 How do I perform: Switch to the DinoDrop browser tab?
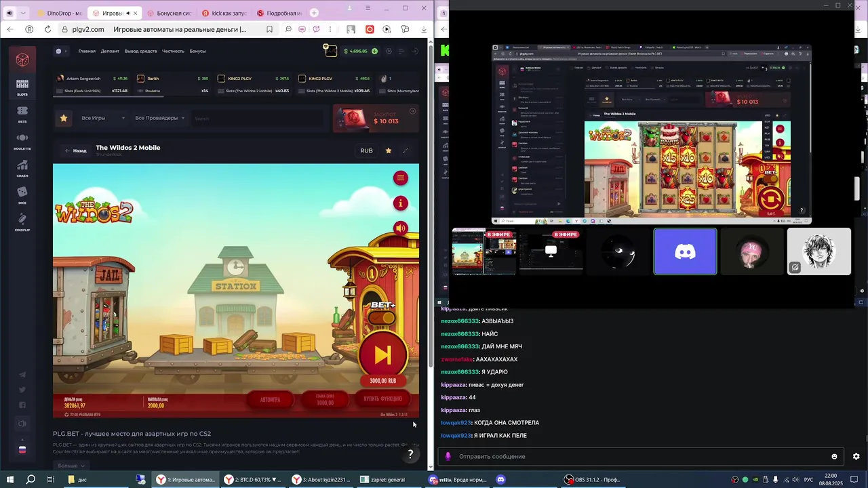pos(58,13)
